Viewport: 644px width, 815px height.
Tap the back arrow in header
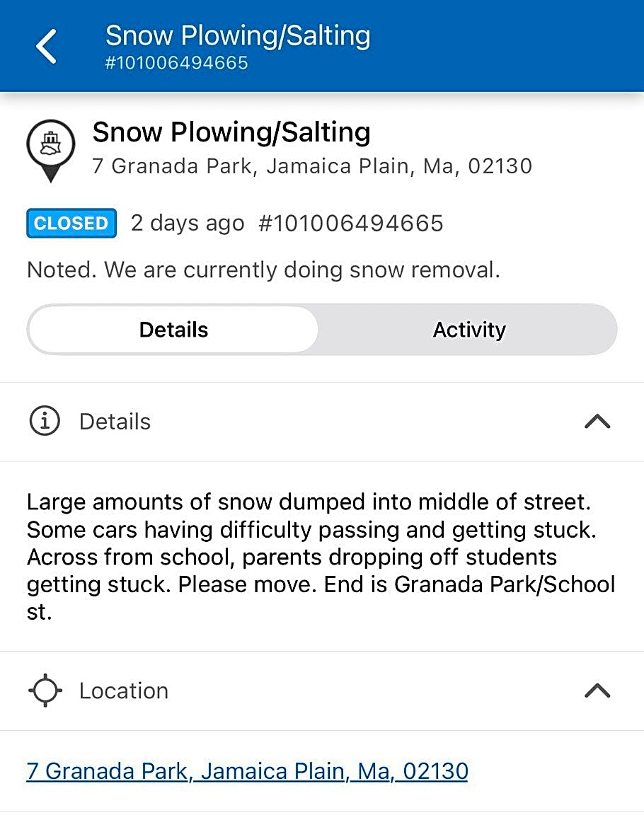[x=46, y=47]
